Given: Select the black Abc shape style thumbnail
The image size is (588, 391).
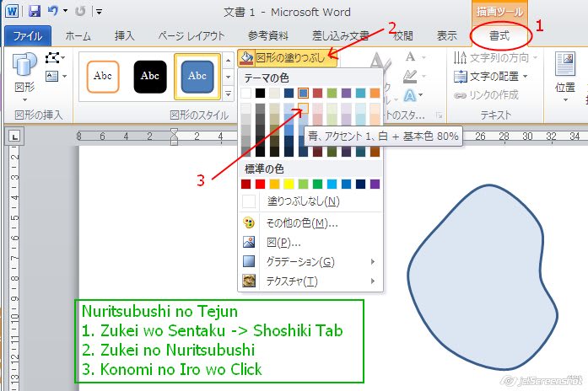Looking at the screenshot, I should pos(150,74).
